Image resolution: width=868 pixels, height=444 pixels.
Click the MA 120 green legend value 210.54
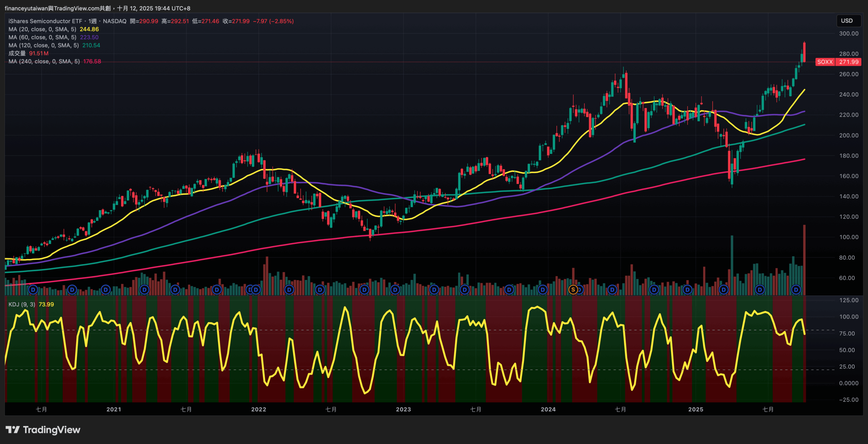91,45
